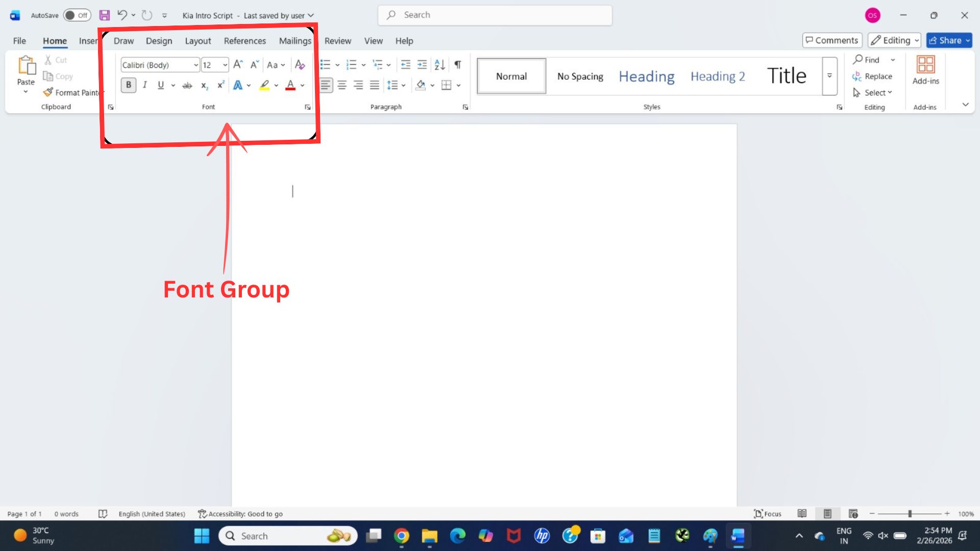Open the Underline style dropdown arrow

pyautogui.click(x=173, y=85)
